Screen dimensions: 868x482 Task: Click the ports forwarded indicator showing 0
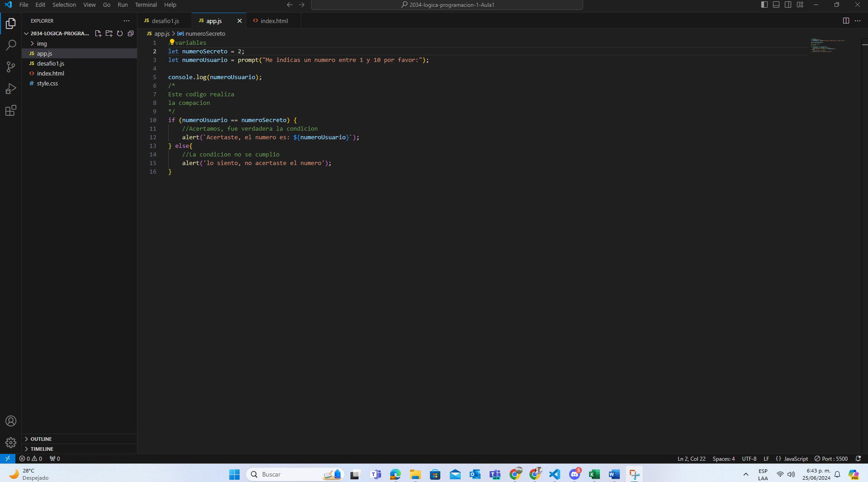[55, 458]
